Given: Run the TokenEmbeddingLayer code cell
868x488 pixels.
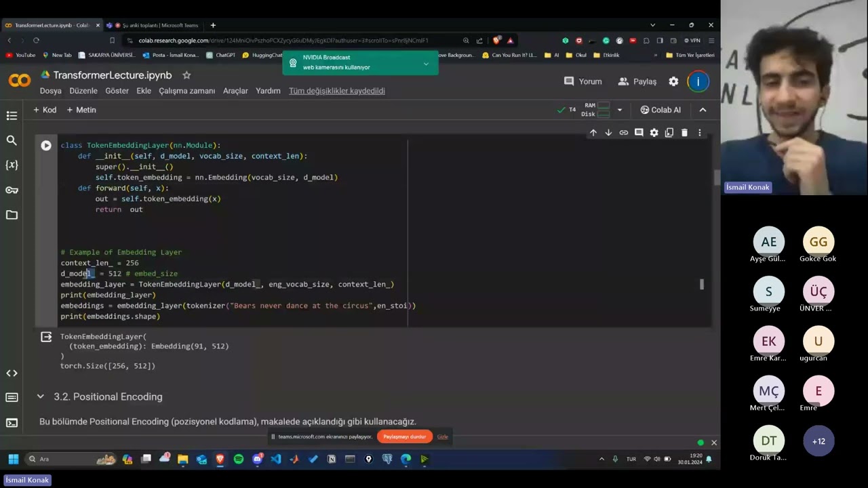Looking at the screenshot, I should 46,145.
